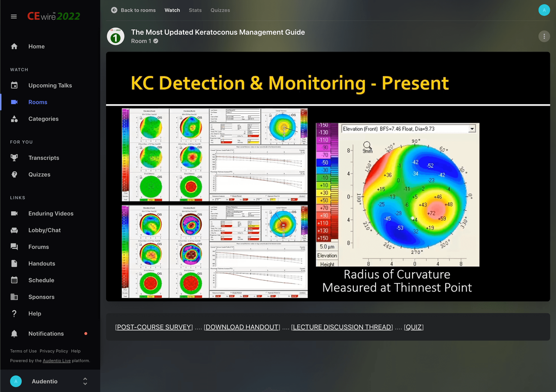Open the three-dot room options menu
Image resolution: width=556 pixels, height=392 pixels.
(x=544, y=36)
